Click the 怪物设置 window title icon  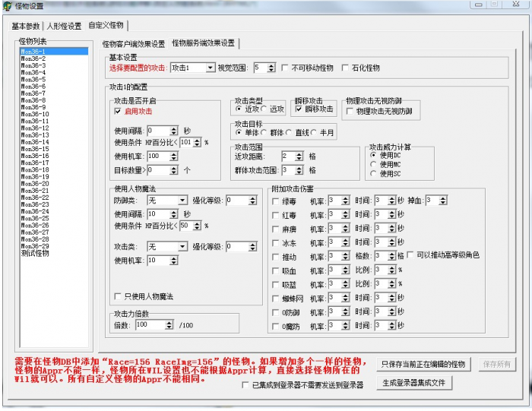click(7, 7)
